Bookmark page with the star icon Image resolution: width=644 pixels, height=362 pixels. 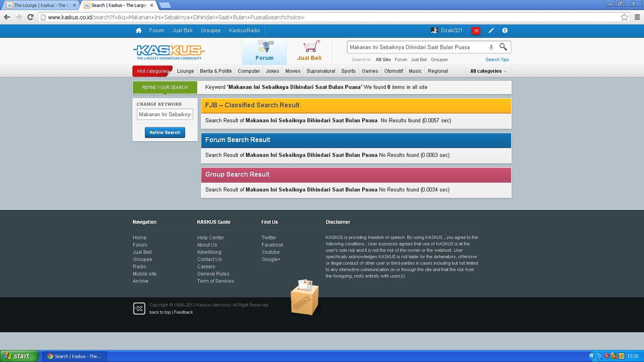click(x=624, y=17)
